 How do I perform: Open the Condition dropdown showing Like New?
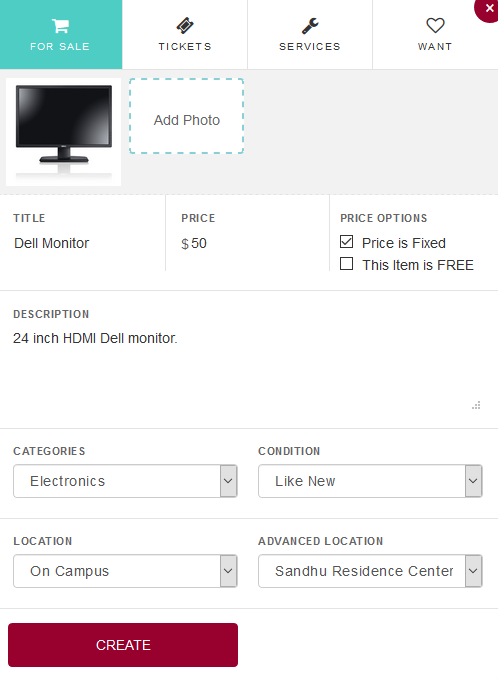click(x=370, y=481)
